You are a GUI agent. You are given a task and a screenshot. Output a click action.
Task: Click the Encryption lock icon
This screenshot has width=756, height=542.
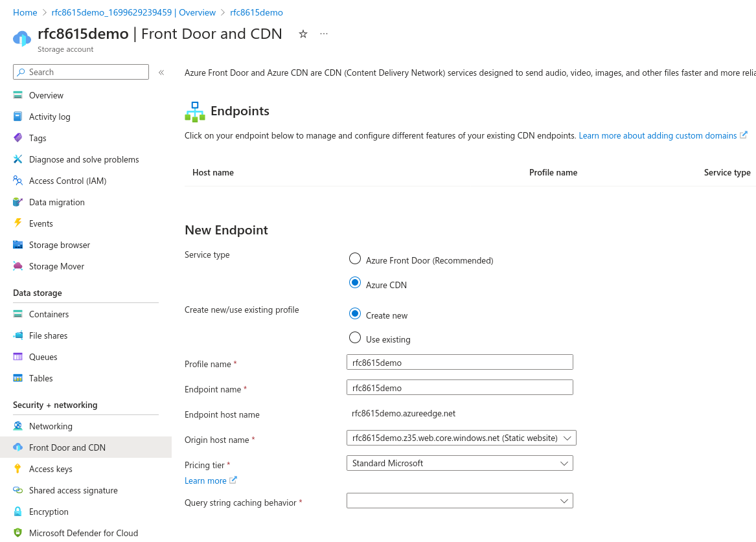(x=18, y=511)
